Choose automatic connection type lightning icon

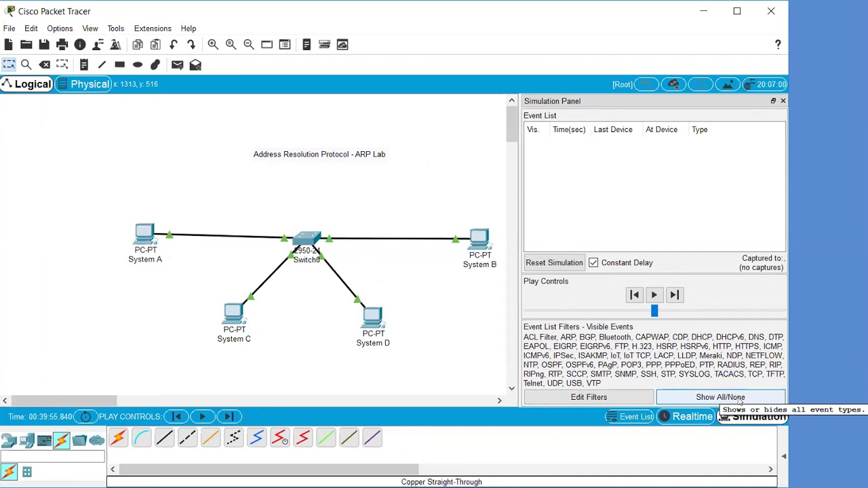click(118, 438)
